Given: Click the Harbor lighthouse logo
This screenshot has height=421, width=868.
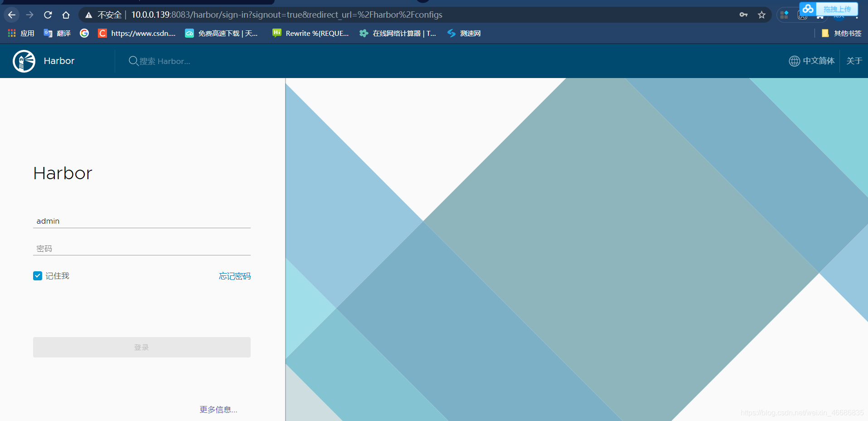Looking at the screenshot, I should [x=24, y=61].
